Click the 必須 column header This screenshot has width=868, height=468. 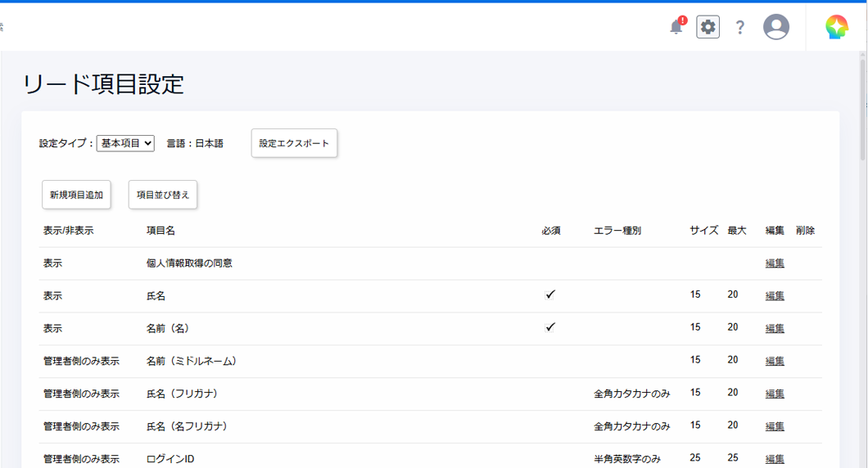coord(551,231)
